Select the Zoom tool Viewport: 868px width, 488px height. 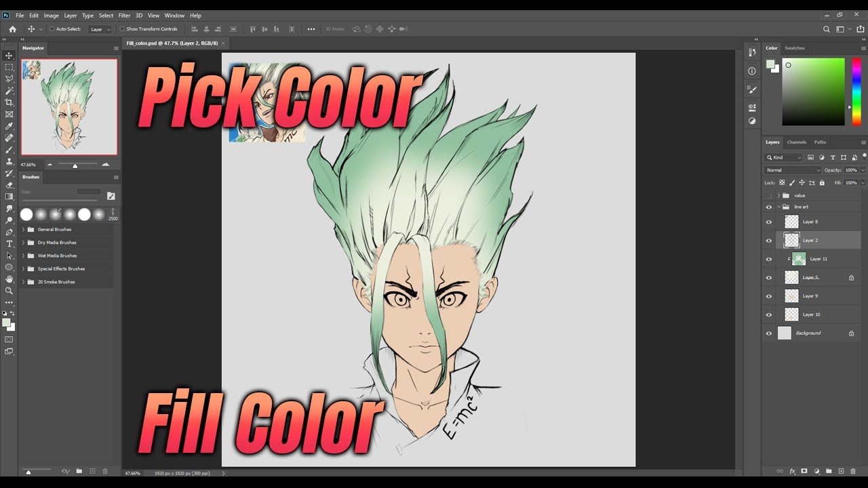[x=9, y=291]
